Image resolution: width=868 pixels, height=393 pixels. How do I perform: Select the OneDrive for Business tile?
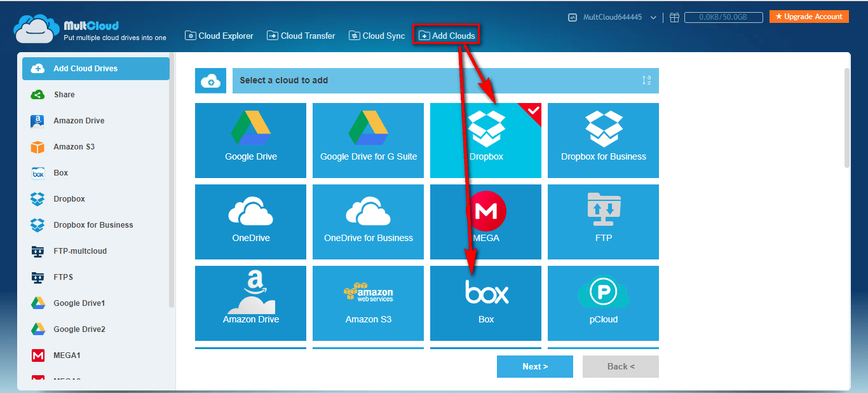(x=368, y=222)
